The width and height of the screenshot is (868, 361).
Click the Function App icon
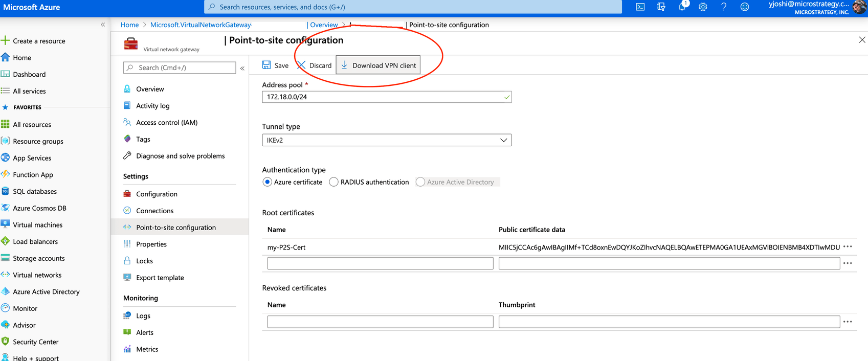pyautogui.click(x=6, y=174)
